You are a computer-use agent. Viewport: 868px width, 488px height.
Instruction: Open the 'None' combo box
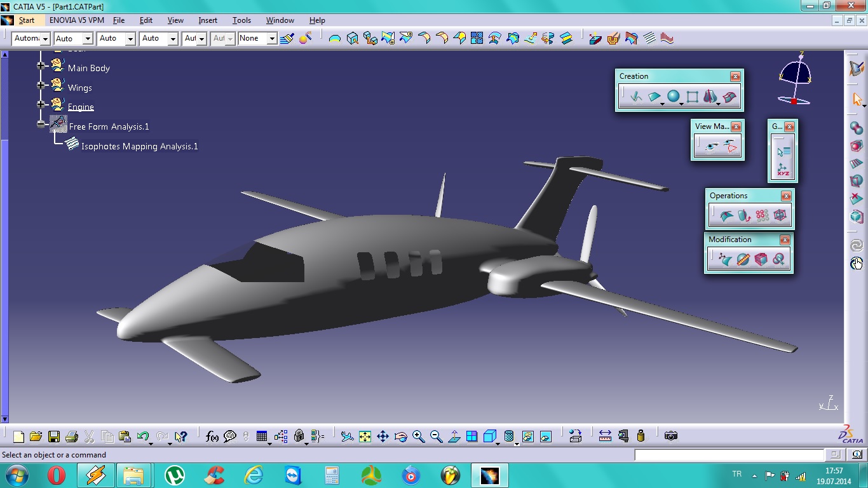258,39
